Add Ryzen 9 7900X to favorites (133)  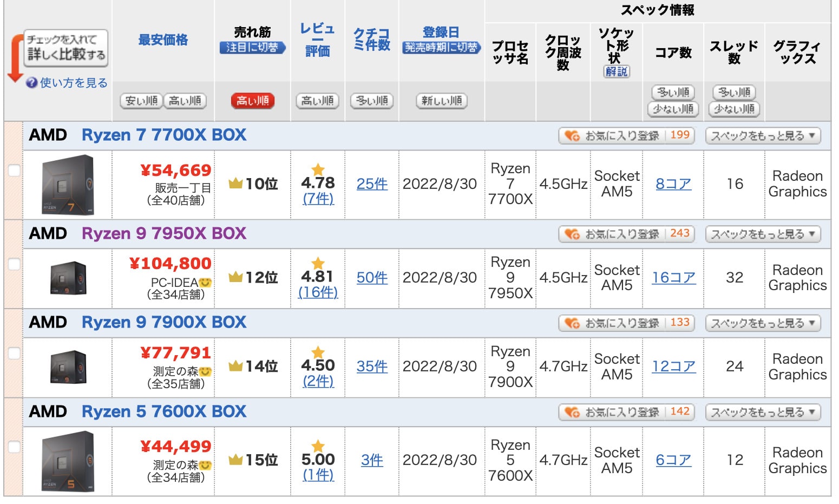[627, 323]
